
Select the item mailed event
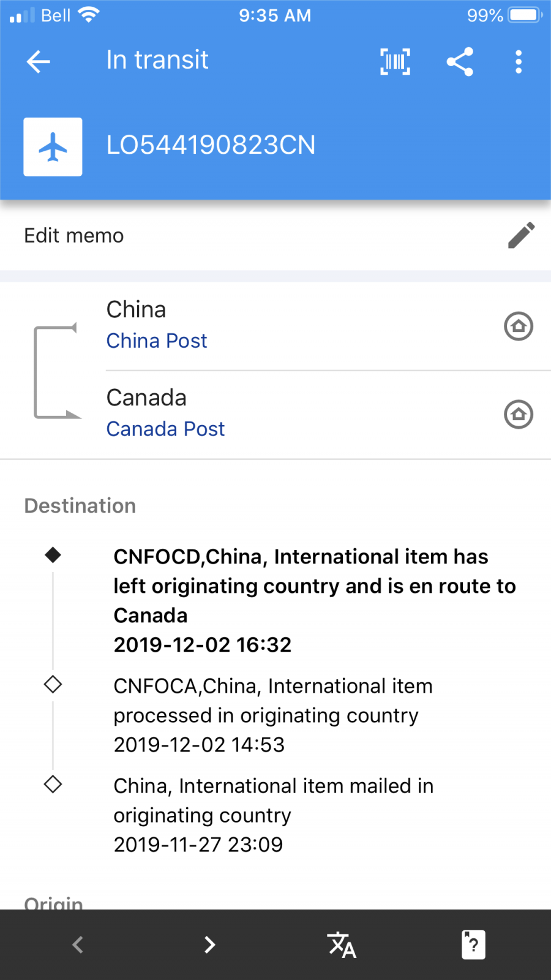pyautogui.click(x=273, y=815)
